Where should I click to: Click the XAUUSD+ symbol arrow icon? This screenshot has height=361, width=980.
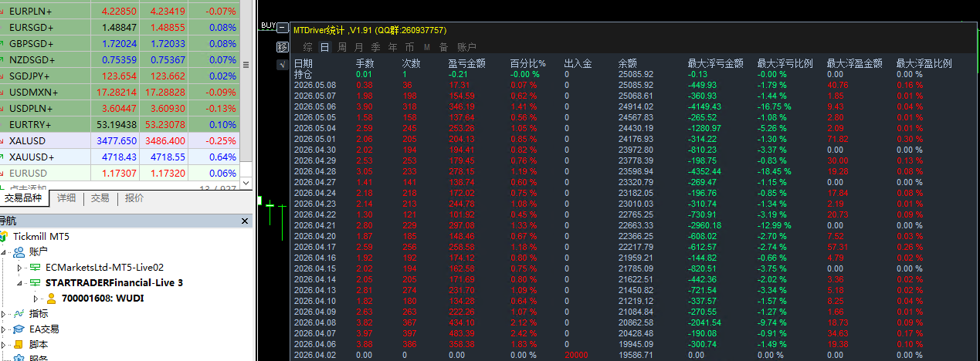point(2,157)
